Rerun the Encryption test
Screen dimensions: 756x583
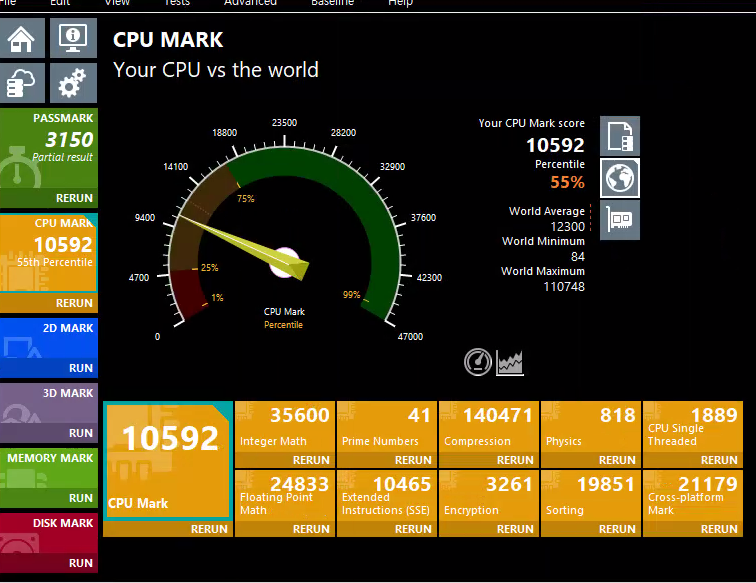coord(515,529)
